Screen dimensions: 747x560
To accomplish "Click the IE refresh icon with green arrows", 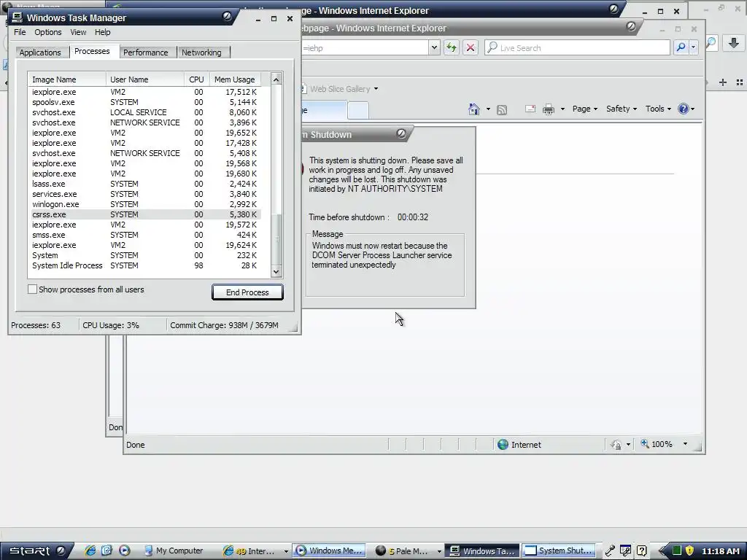I will (x=451, y=47).
